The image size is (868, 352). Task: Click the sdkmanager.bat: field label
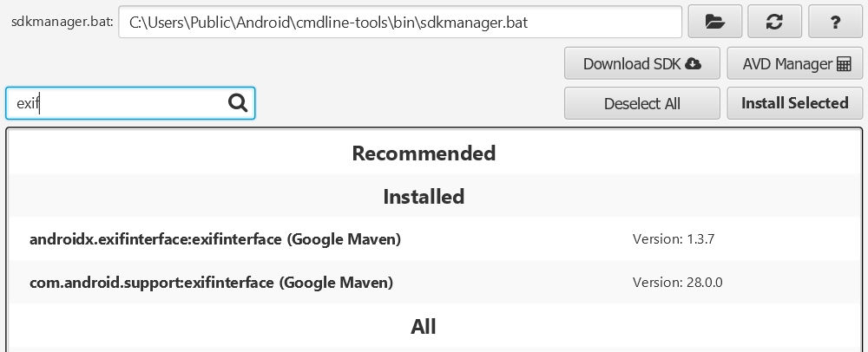(62, 23)
